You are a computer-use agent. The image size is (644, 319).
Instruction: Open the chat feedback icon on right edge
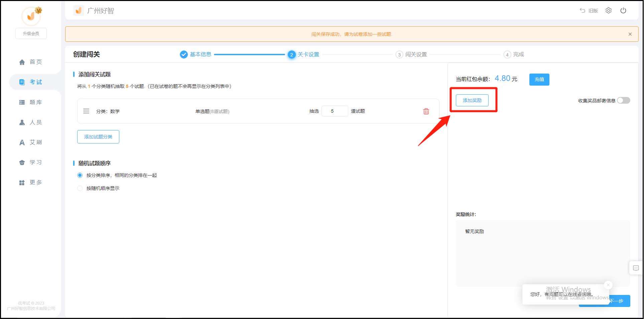(x=636, y=268)
